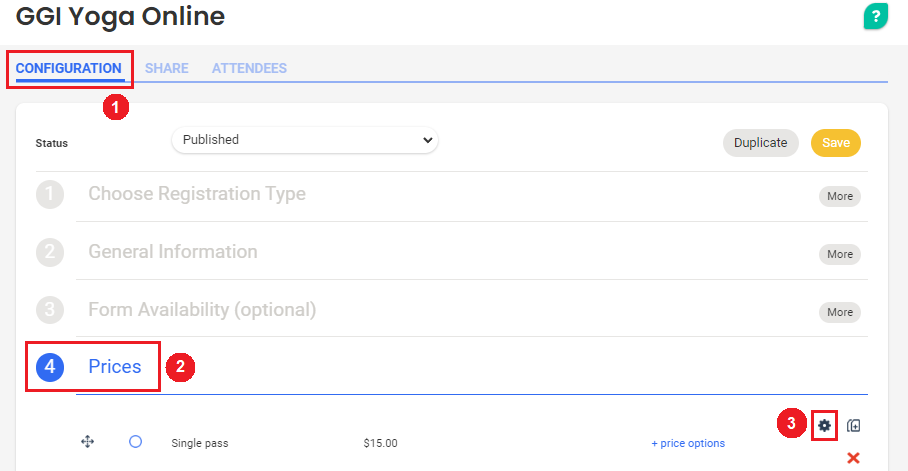The image size is (908, 471).
Task: Delete Single pass price with red X
Action: [853, 458]
